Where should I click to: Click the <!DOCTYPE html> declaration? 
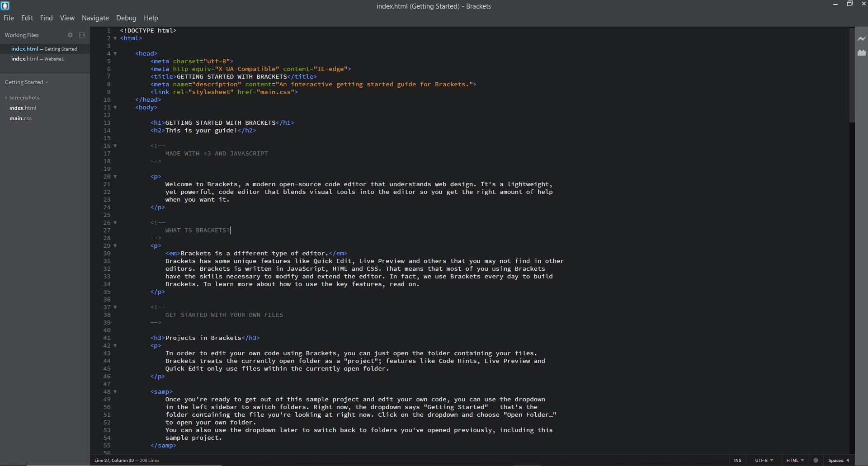(148, 31)
